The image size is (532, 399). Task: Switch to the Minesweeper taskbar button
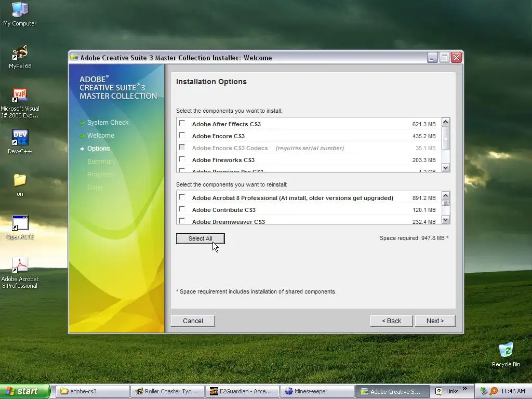point(317,391)
